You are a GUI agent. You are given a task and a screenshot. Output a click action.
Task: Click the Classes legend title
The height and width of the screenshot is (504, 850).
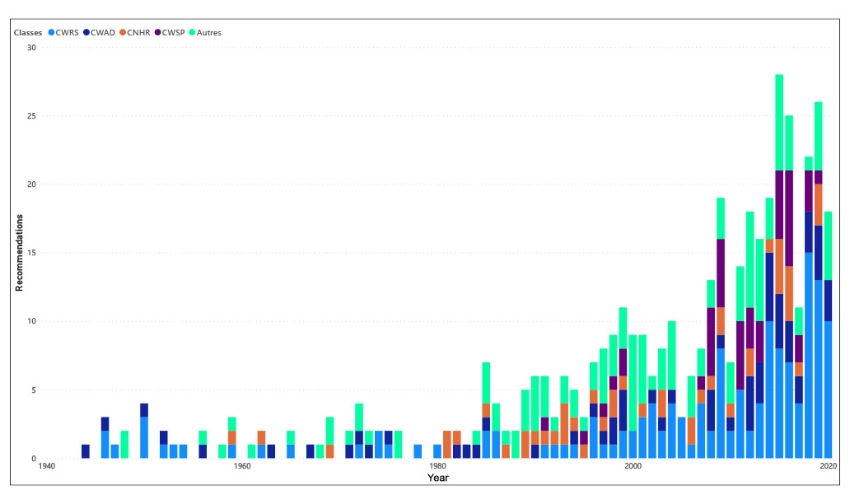[28, 32]
